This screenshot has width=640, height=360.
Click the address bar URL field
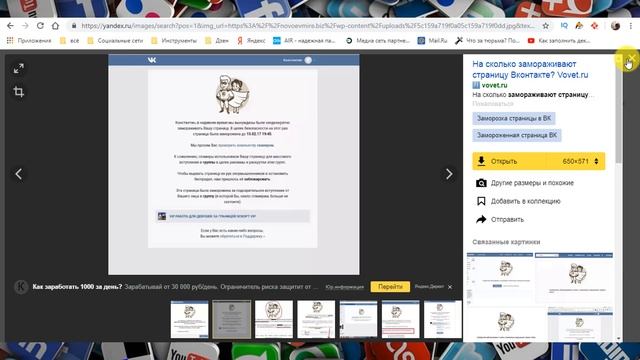click(x=308, y=26)
